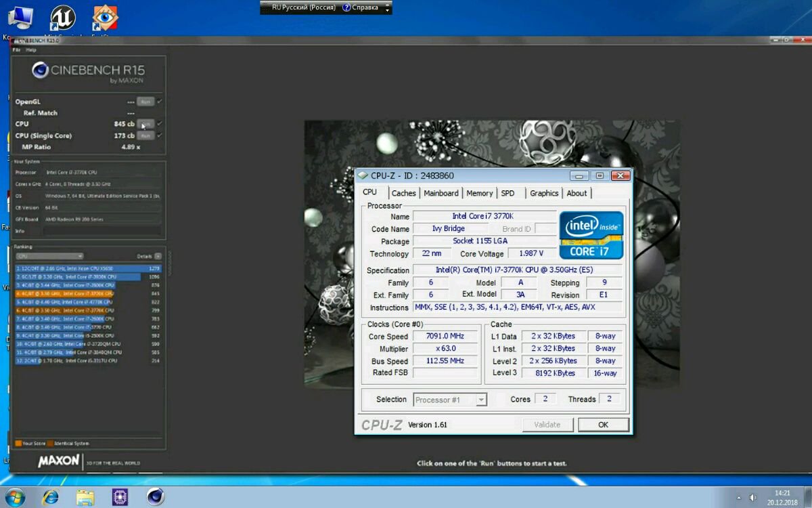The height and width of the screenshot is (508, 812).
Task: Run the CPU (Single Core) benchmark
Action: (x=145, y=135)
